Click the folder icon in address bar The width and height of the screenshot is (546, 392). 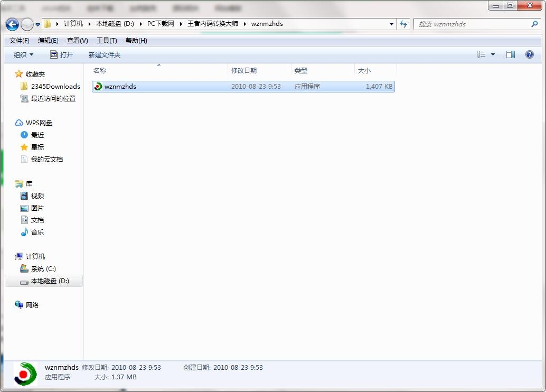(x=48, y=24)
